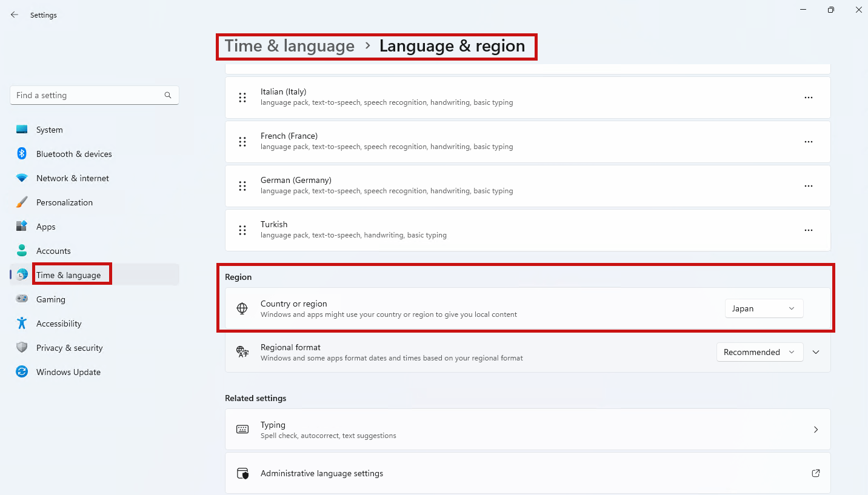Open more options for Italian (Italy)
The height and width of the screenshot is (495, 868).
coord(809,98)
